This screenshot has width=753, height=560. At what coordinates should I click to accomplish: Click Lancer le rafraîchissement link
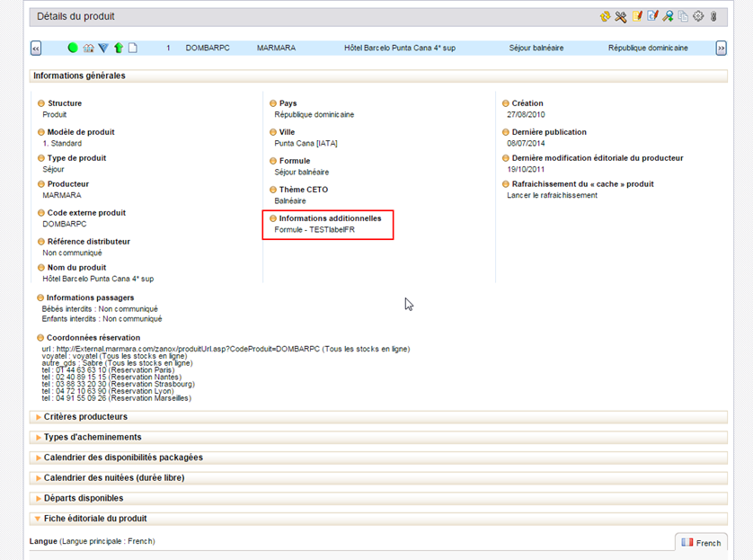552,196
